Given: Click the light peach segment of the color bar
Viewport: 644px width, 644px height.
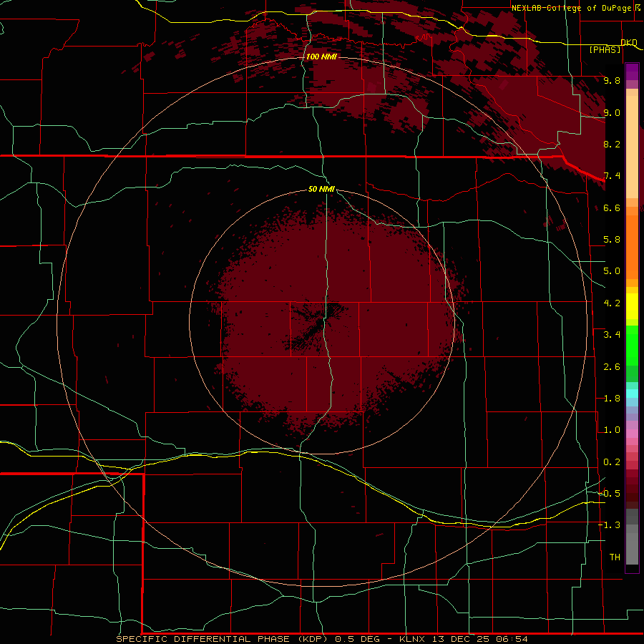Looking at the screenshot, I should pyautogui.click(x=632, y=147).
